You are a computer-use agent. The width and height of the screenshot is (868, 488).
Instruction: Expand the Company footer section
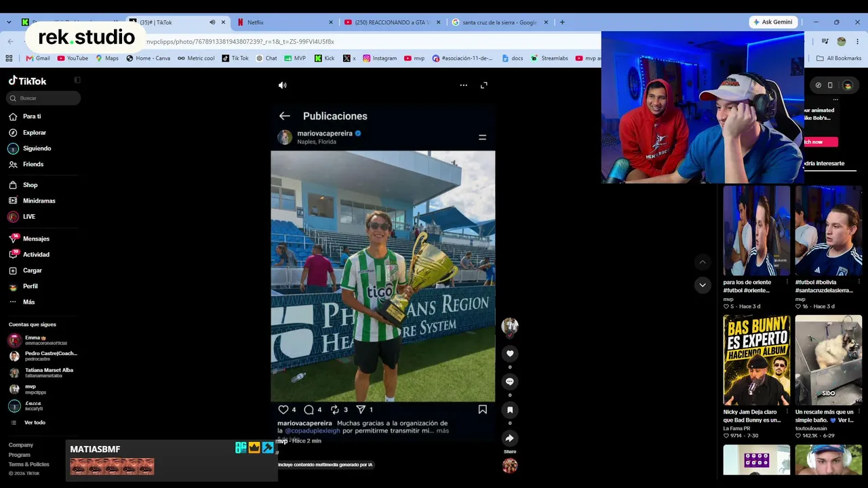21,445
